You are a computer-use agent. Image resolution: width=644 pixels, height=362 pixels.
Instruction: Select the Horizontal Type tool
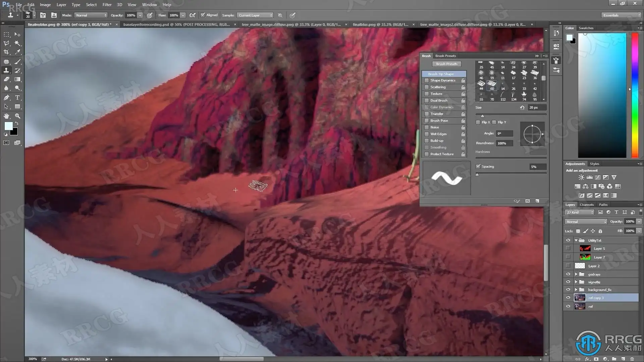pyautogui.click(x=17, y=98)
